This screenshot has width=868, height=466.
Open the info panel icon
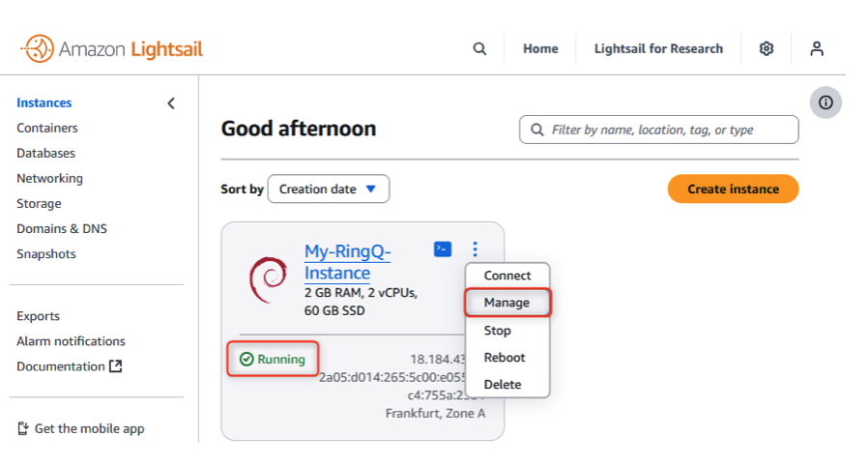825,102
